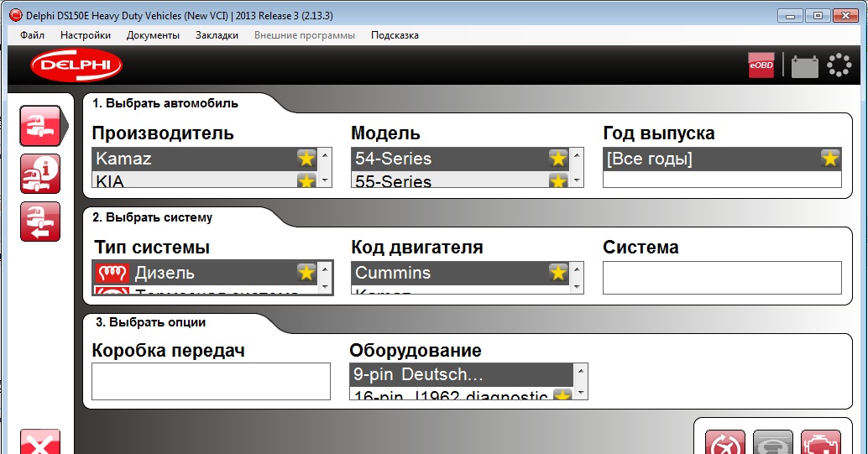Close the Delphi DS150E window
Viewport: 868px width, 454px height.
click(x=846, y=15)
